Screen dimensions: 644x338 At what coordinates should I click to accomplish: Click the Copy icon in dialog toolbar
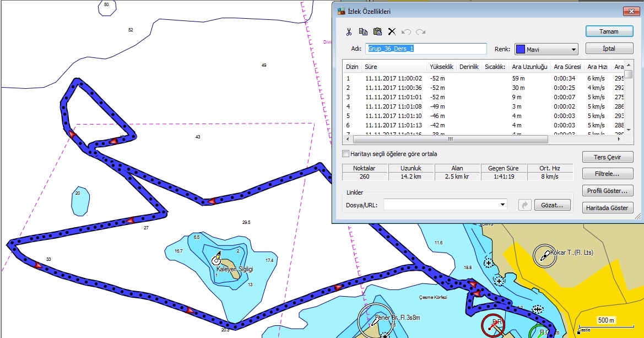pyautogui.click(x=363, y=31)
